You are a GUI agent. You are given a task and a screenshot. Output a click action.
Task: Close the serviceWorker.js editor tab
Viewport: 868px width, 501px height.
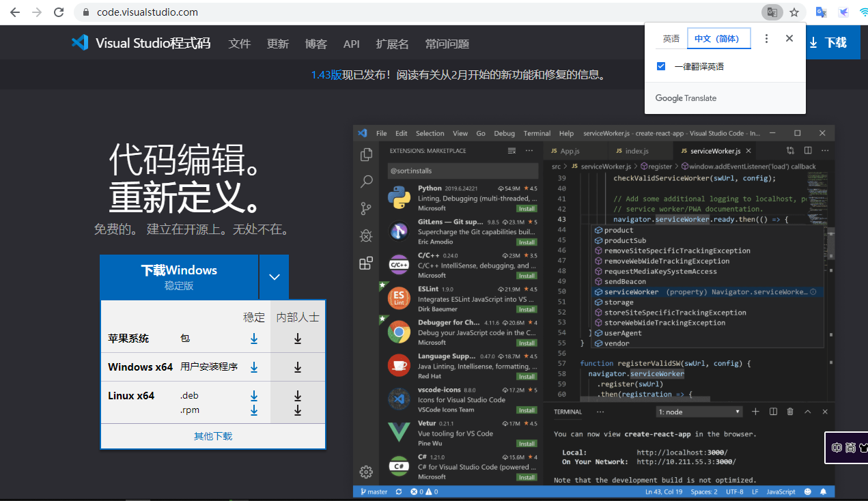point(748,151)
